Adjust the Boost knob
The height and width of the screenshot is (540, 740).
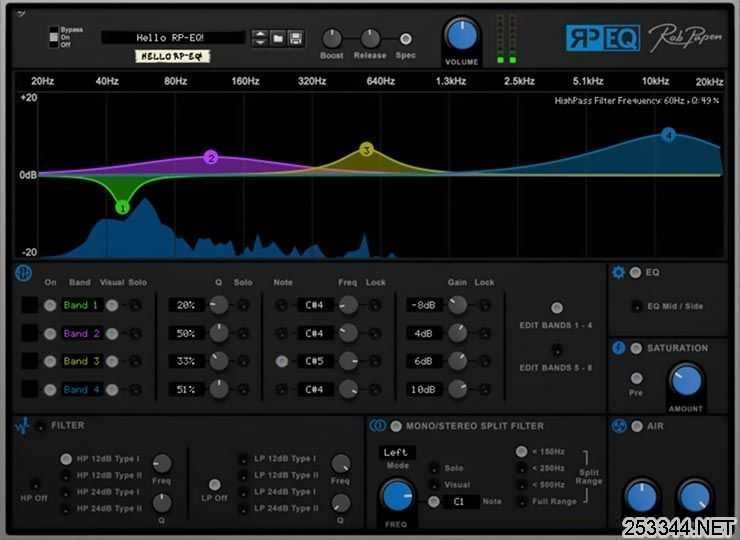click(332, 39)
